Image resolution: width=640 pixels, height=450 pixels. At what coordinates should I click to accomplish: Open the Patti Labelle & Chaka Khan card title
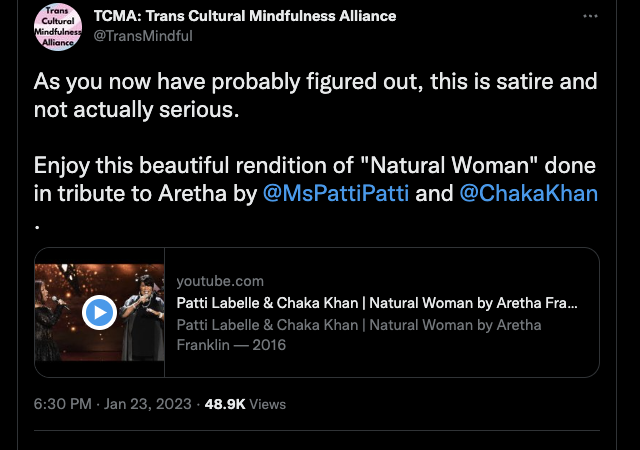coord(377,303)
